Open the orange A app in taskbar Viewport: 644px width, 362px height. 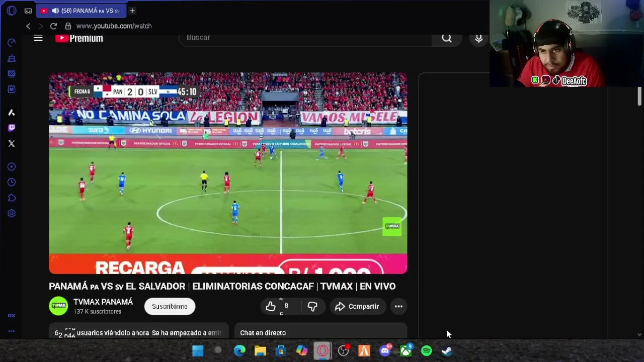click(364, 351)
